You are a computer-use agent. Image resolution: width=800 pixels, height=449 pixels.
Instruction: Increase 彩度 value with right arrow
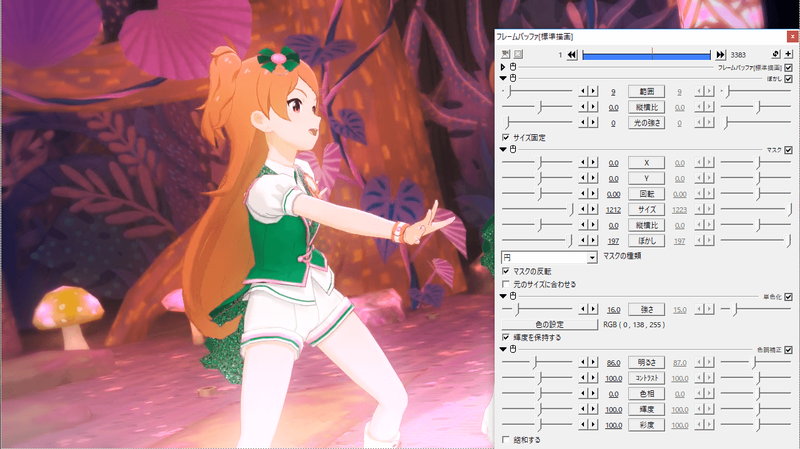tap(593, 425)
